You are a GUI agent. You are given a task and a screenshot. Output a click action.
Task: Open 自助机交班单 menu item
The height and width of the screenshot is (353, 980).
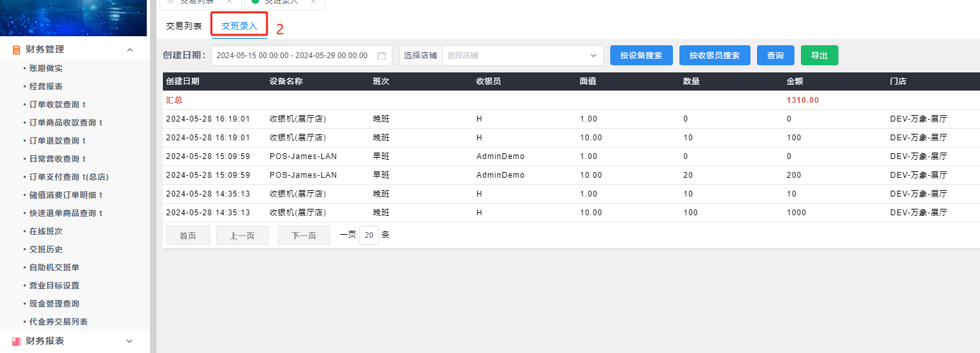pos(54,267)
